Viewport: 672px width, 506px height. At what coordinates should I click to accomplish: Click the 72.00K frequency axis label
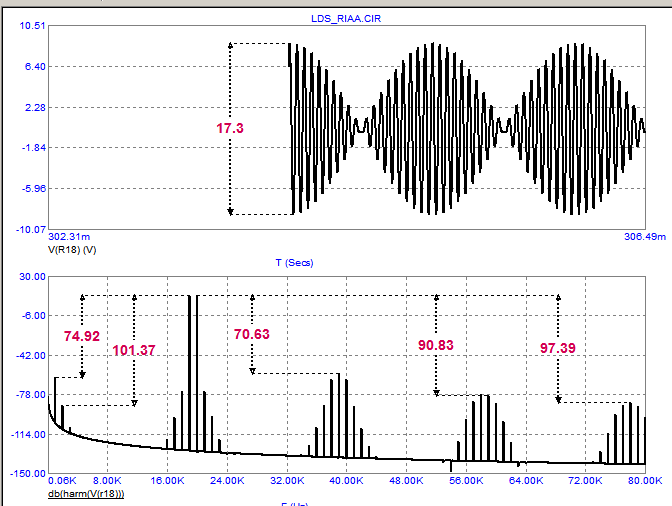pos(585,481)
